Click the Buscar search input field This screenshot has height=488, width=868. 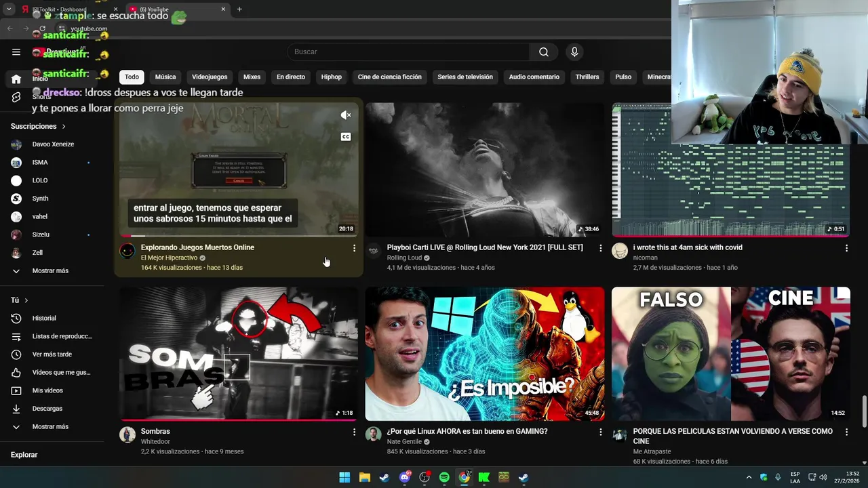tap(408, 52)
